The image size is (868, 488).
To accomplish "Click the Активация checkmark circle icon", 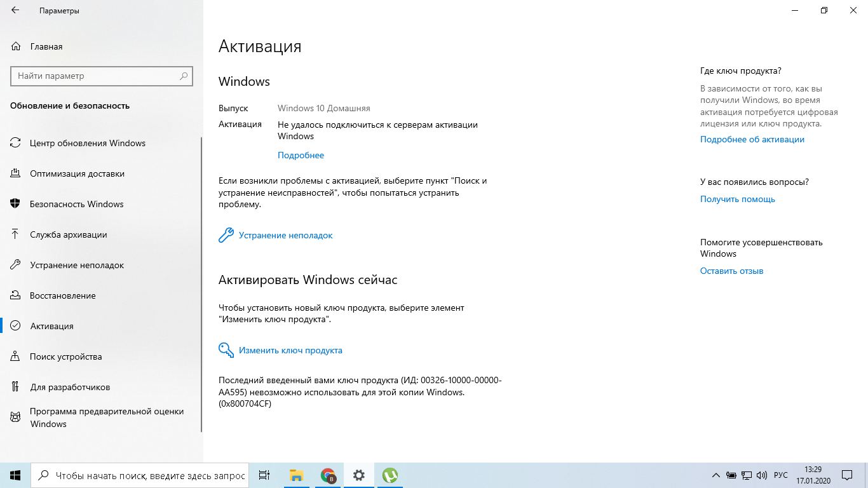I will coord(15,326).
